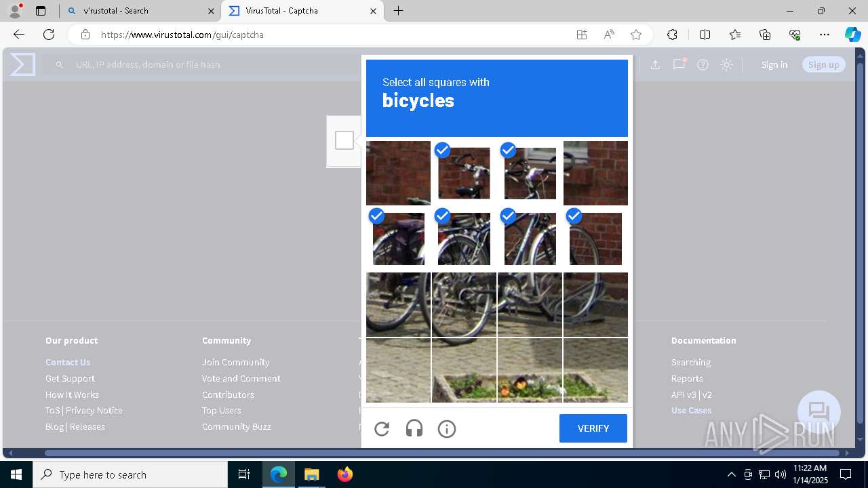Image resolution: width=868 pixels, height=488 pixels.
Task: Open Edge Settings and more menu
Action: (825, 35)
